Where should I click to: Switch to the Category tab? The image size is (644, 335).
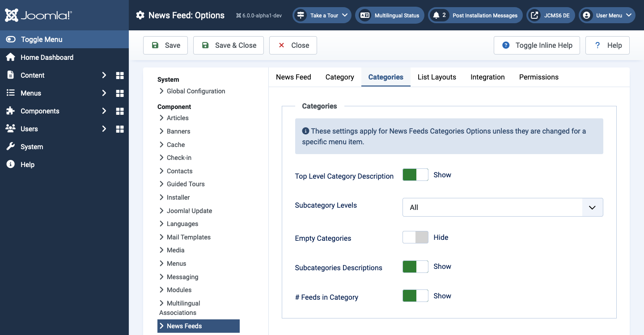pos(340,77)
